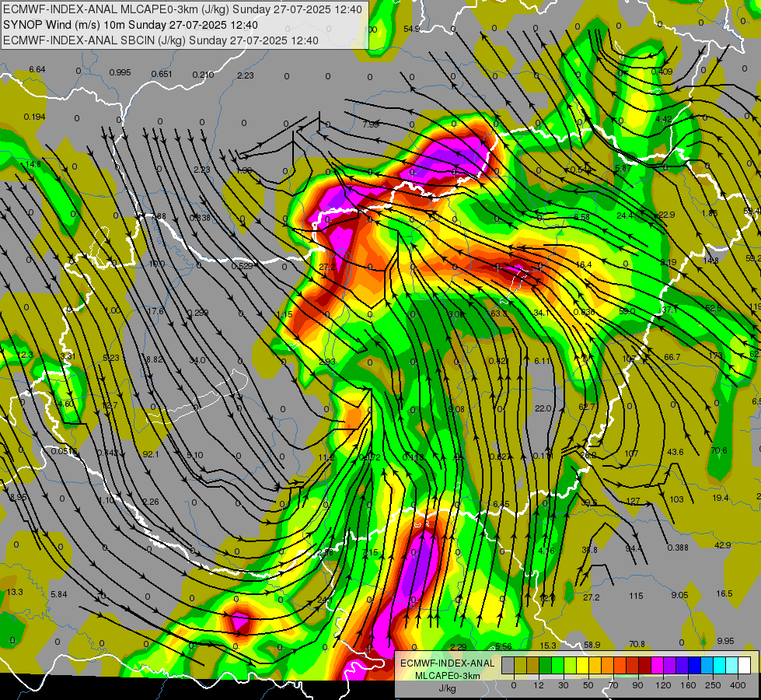761x700 pixels.
Task: Click the map value 2.93
Action: [327, 362]
